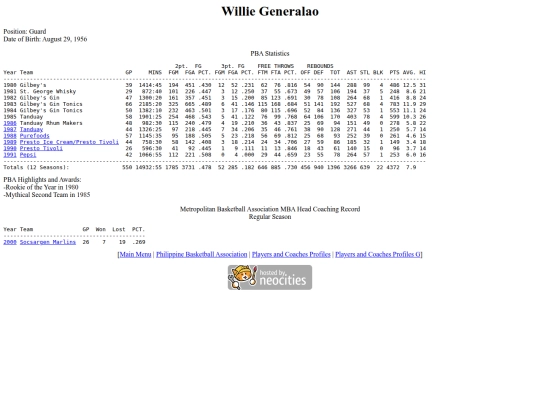Click the hosted by Neocities badge
Viewport: 540px width, 405px height.
(270, 278)
